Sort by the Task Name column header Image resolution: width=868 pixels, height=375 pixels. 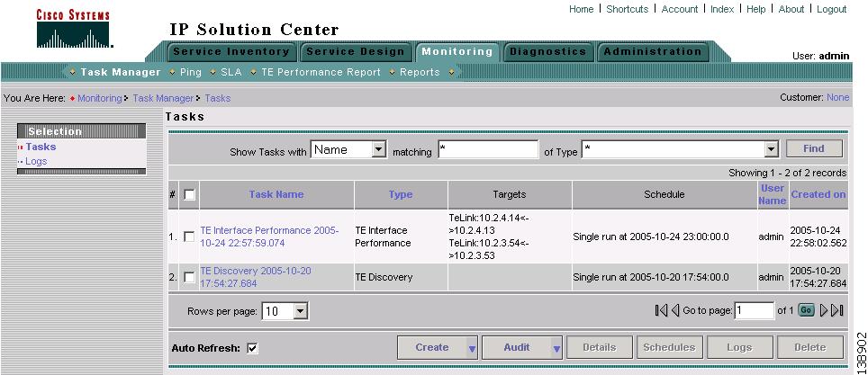[x=276, y=194]
